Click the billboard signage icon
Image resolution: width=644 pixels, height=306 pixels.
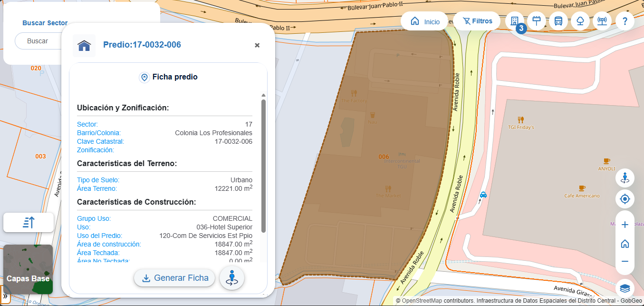pyautogui.click(x=537, y=21)
